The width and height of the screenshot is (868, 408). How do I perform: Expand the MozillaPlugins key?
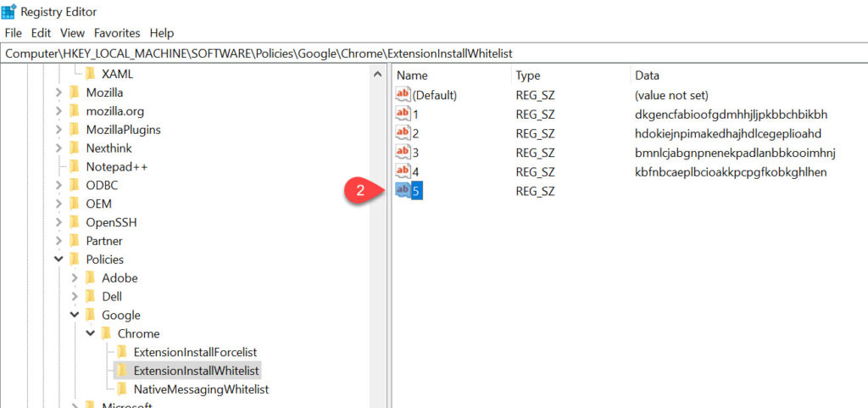[58, 130]
